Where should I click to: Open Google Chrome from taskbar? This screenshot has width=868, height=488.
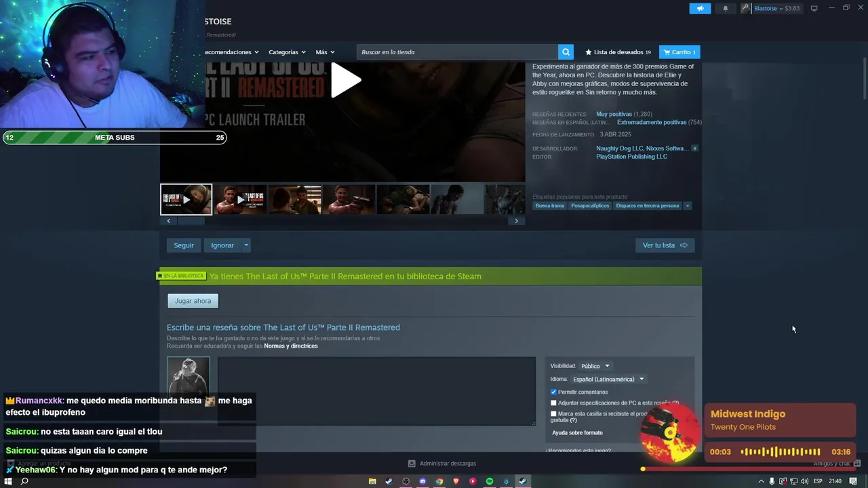[x=439, y=481]
